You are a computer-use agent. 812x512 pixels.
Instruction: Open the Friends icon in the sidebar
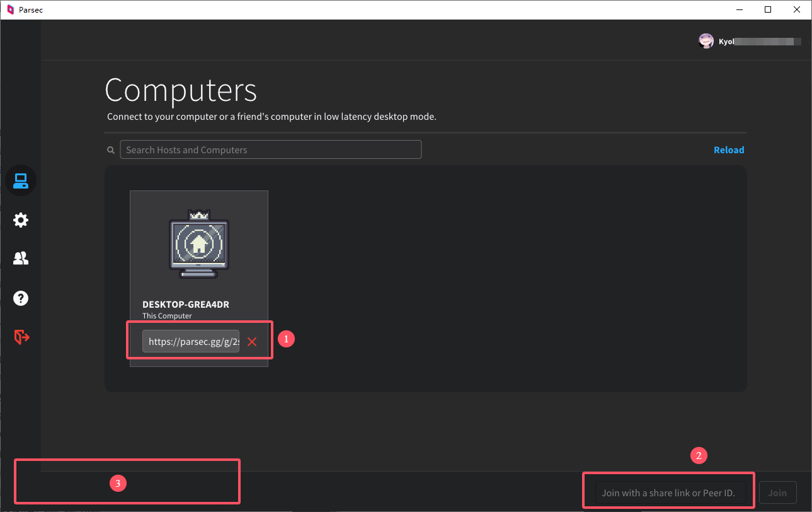point(21,259)
